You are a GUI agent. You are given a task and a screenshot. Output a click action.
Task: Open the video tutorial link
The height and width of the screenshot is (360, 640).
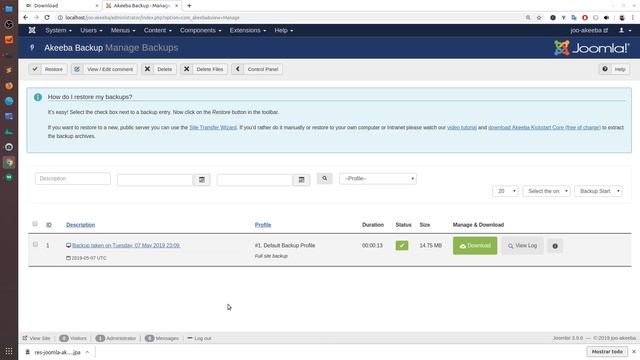point(462,127)
